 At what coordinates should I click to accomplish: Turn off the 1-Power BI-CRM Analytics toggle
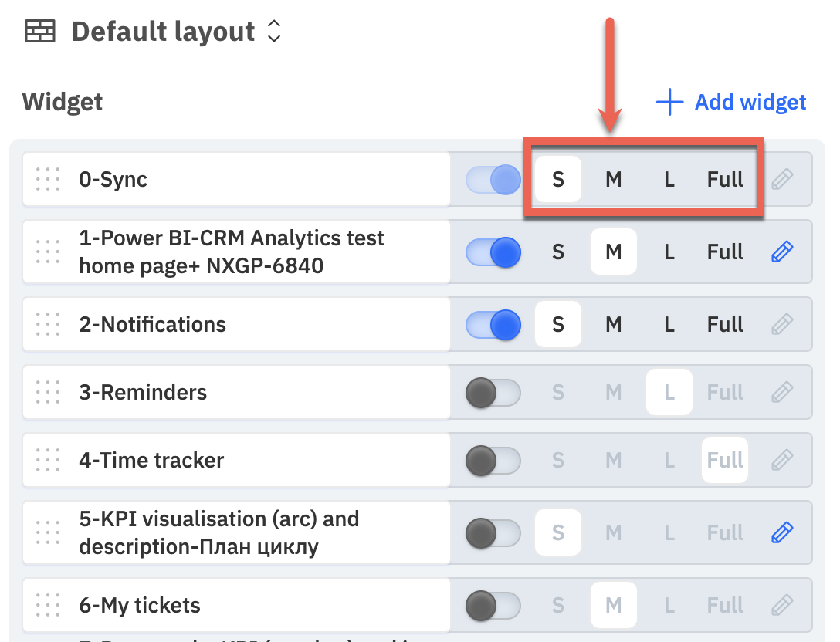click(x=493, y=252)
